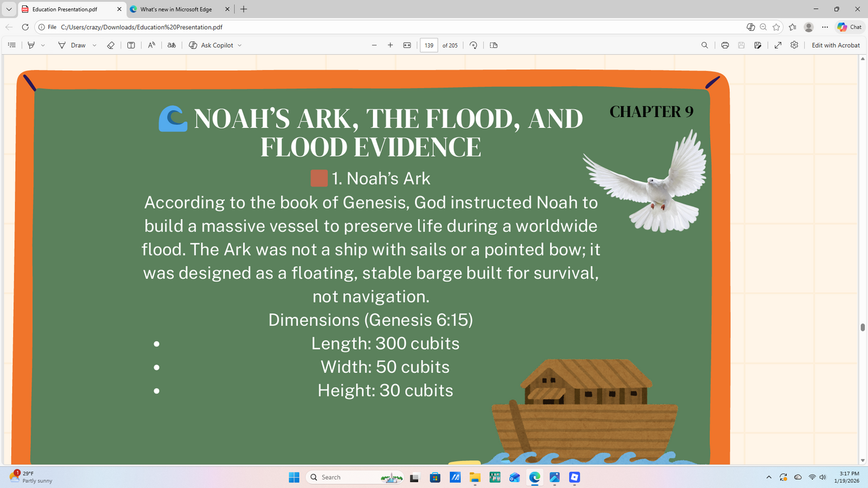Click Ask Copilot in the PDF toolbar
The image size is (868, 488).
[211, 45]
